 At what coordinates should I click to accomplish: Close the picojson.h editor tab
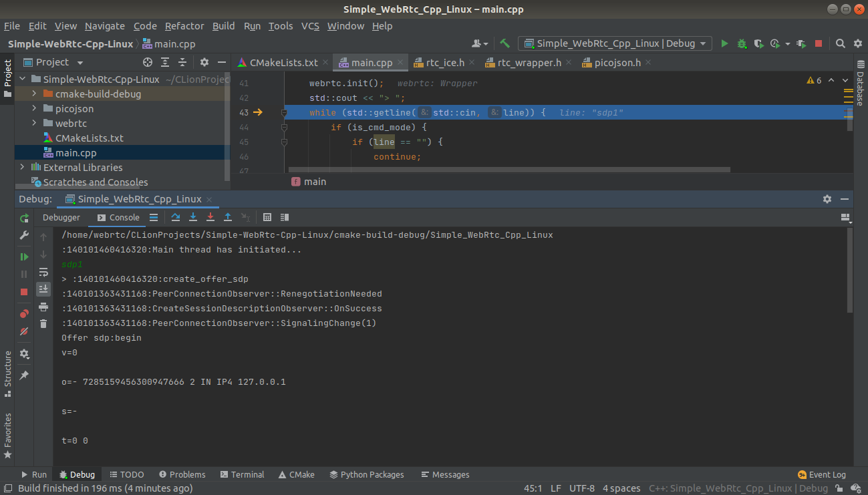tap(647, 63)
